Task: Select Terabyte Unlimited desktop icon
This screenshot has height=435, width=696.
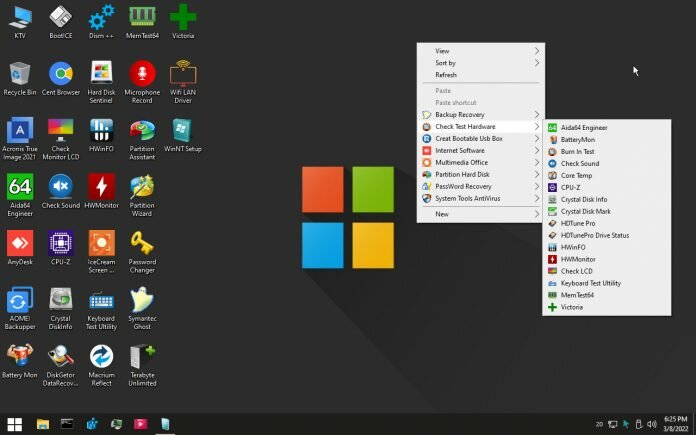Action: click(x=142, y=365)
